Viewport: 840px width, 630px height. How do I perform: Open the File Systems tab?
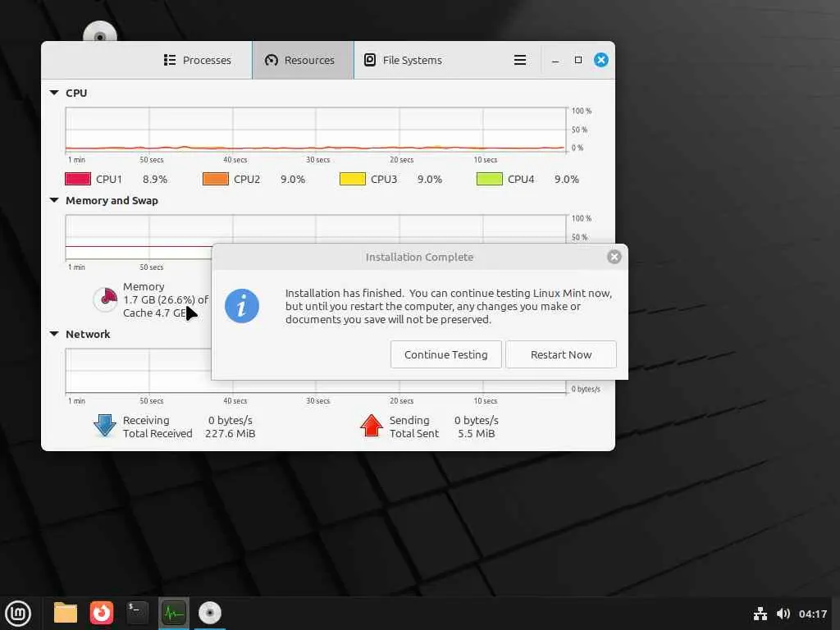click(404, 60)
